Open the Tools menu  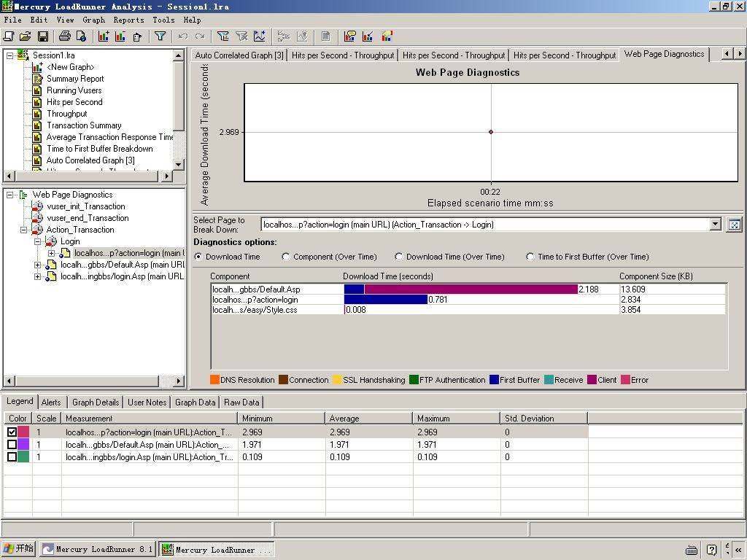[x=163, y=20]
